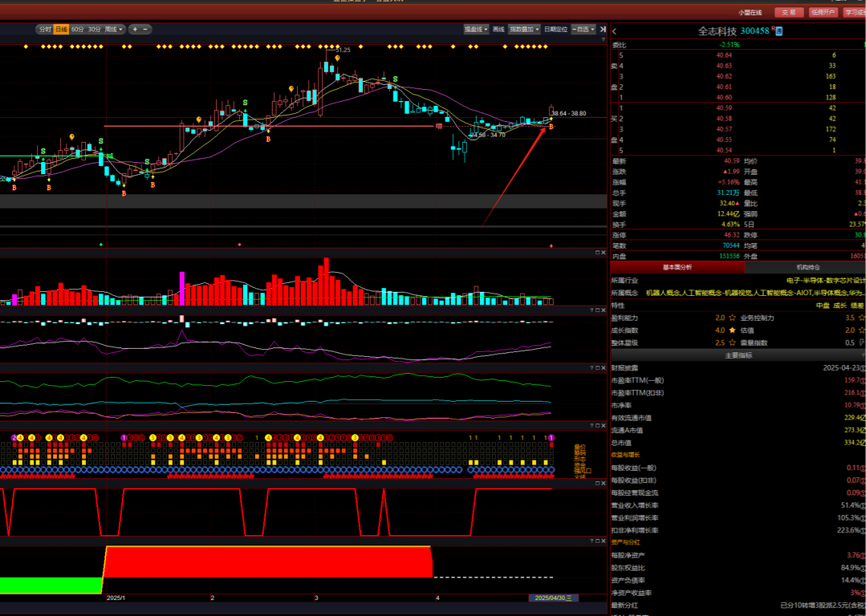Click the 强风口 label in signal panel
The height and width of the screenshot is (616, 866).
[x=582, y=470]
